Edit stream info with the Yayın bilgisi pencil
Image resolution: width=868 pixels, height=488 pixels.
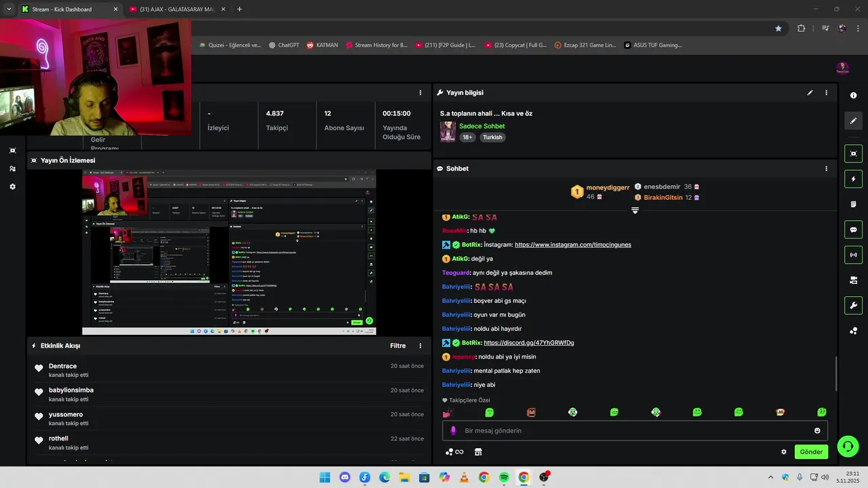pyautogui.click(x=810, y=93)
